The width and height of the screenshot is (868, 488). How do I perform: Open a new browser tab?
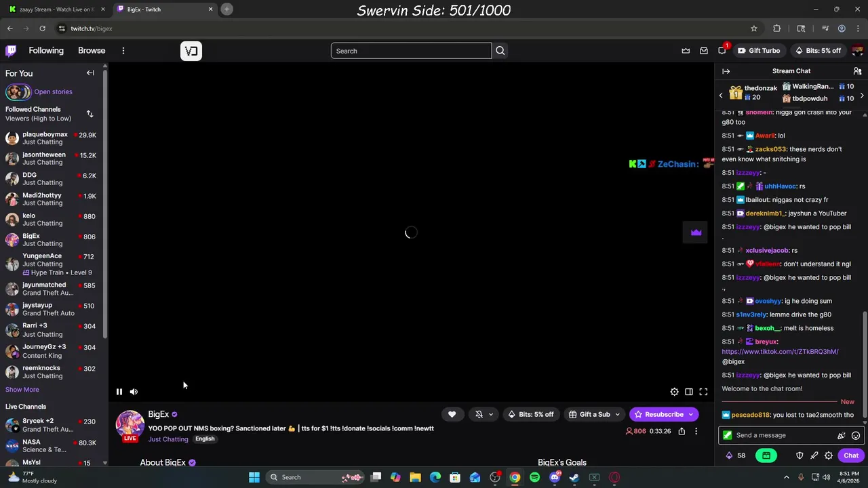[x=227, y=9]
